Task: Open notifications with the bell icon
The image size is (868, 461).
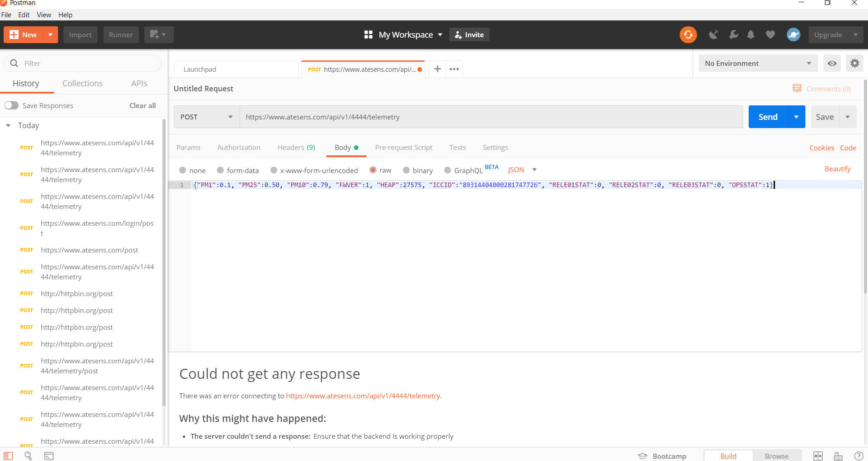Action: 750,35
